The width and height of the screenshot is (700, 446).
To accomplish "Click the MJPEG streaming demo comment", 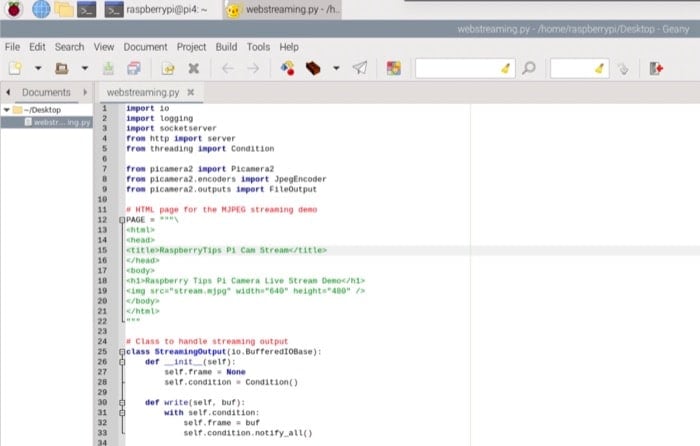I will tap(221, 210).
